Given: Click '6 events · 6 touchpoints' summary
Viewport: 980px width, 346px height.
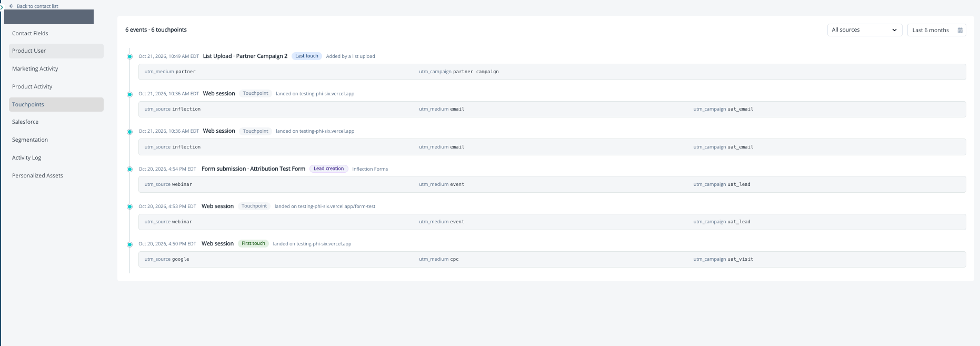Looking at the screenshot, I should tap(156, 29).
